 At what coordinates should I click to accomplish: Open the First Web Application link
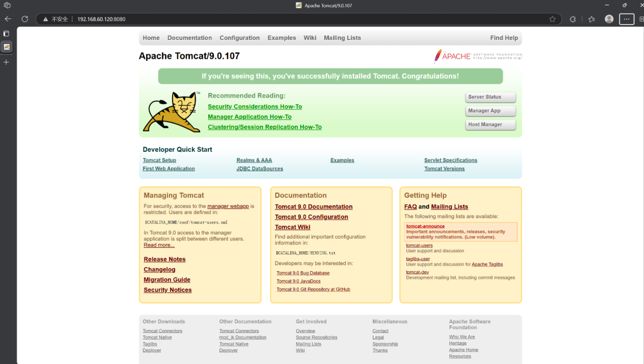pos(169,169)
